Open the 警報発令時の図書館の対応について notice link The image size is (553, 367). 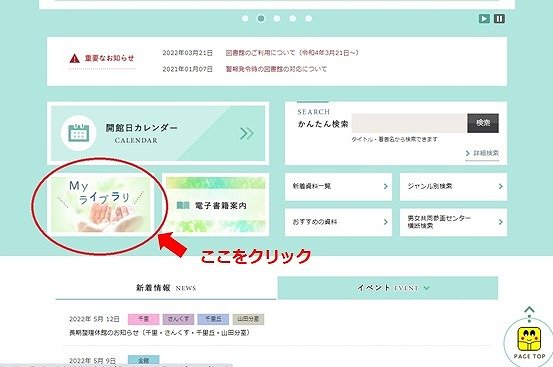(x=276, y=69)
